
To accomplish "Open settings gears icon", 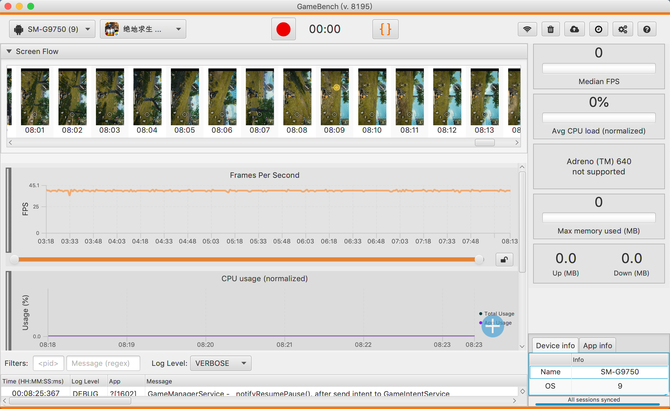I will click(623, 29).
